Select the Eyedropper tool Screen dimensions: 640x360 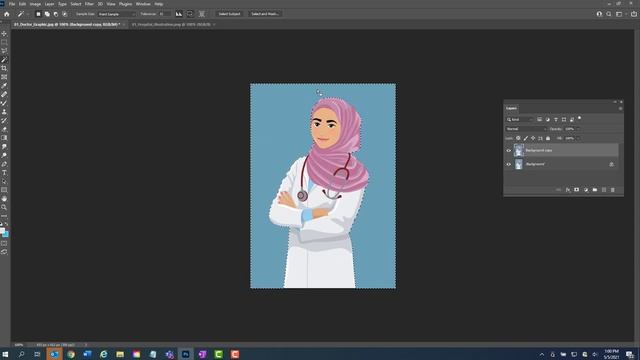[x=4, y=86]
